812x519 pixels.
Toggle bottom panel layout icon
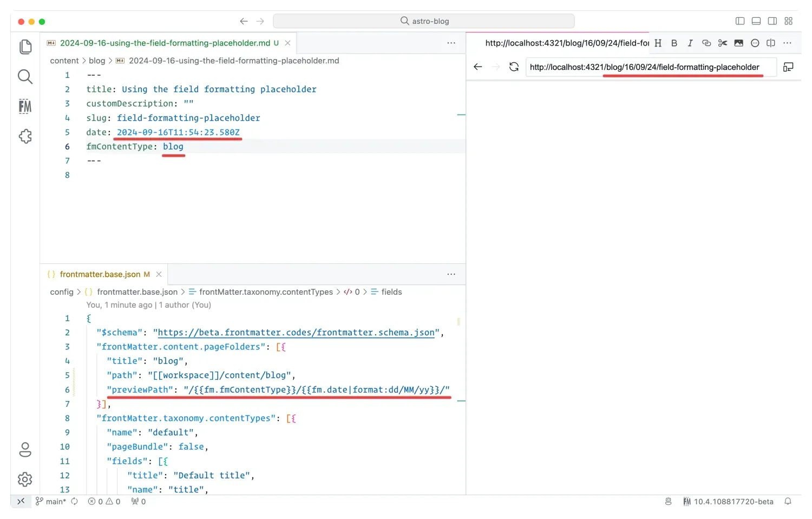[756, 21]
